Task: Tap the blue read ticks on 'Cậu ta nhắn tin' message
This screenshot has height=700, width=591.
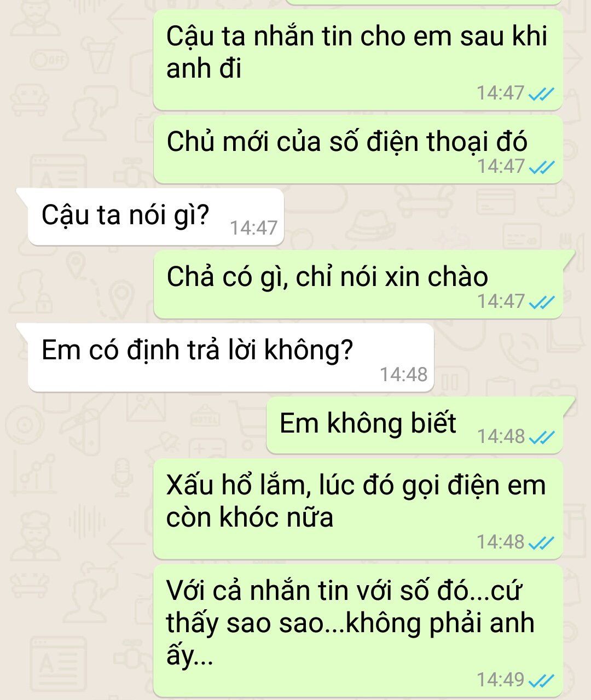Action: [x=542, y=94]
